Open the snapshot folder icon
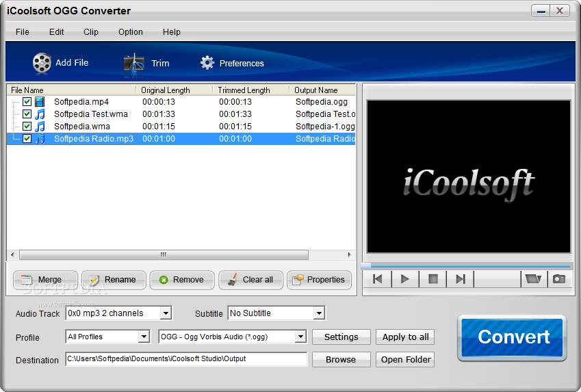Screen dimensions: 581x392 point(533,279)
